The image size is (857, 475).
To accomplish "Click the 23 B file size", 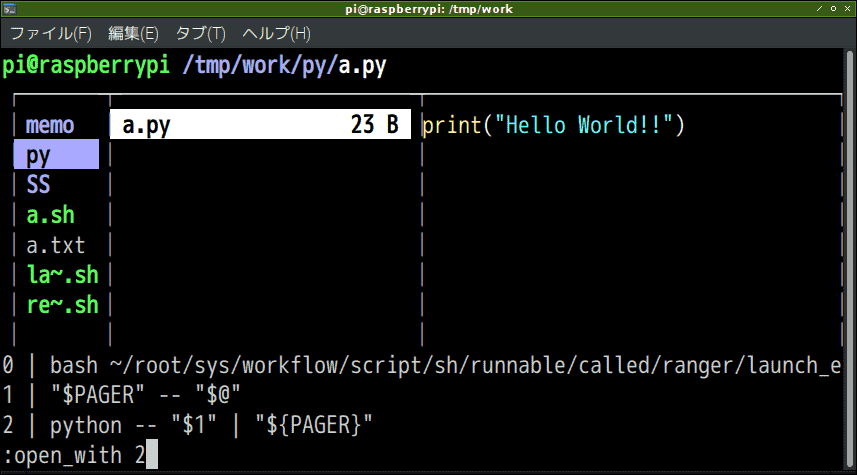I will point(375,125).
